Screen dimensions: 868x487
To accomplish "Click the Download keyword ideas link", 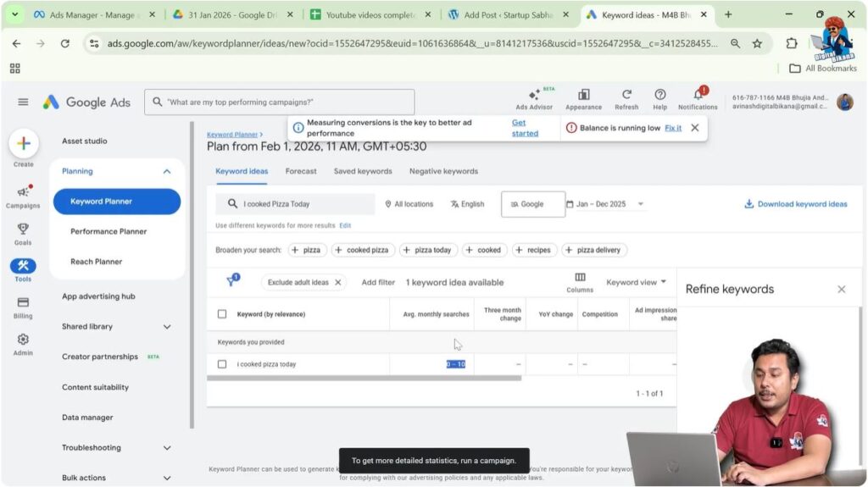I will (795, 203).
